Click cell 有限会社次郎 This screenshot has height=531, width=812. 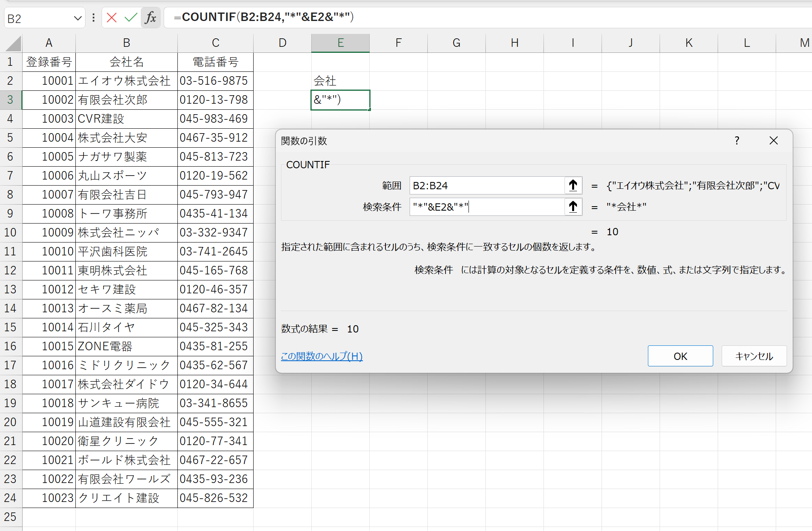coord(127,100)
